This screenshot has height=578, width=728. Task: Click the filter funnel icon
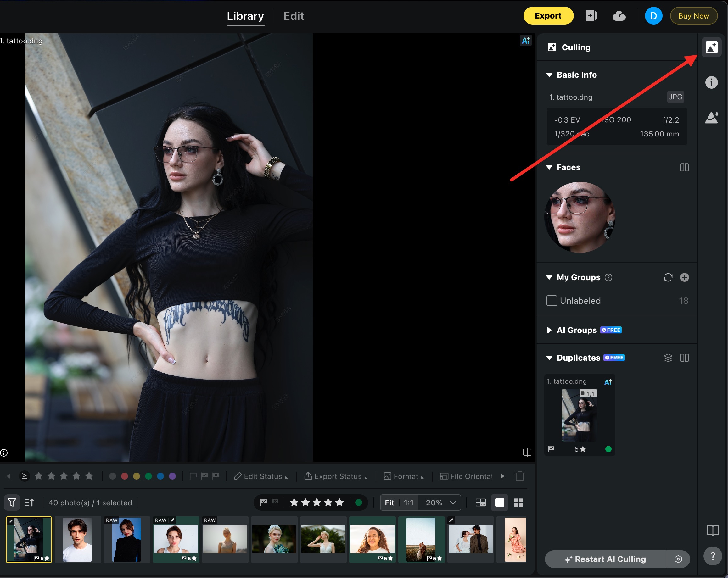tap(12, 503)
